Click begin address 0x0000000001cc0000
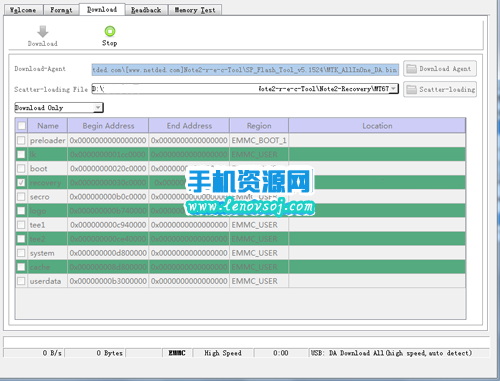The height and width of the screenshot is (381, 500). coord(108,154)
